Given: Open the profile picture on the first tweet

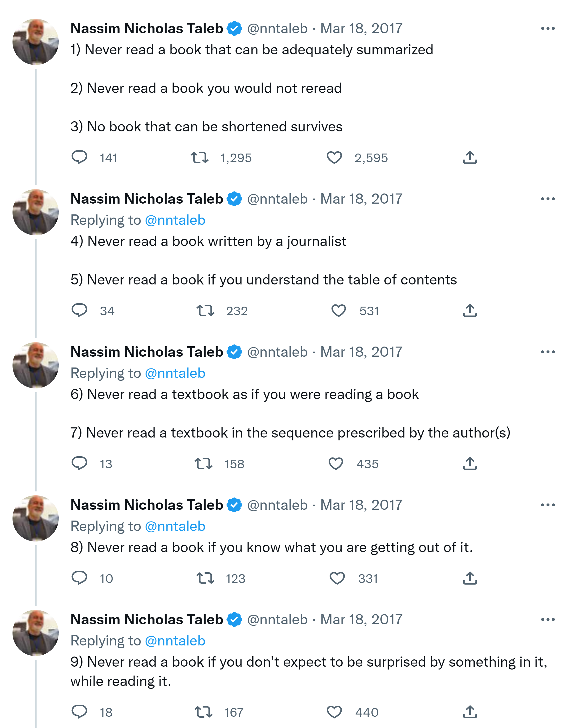Looking at the screenshot, I should 36,42.
